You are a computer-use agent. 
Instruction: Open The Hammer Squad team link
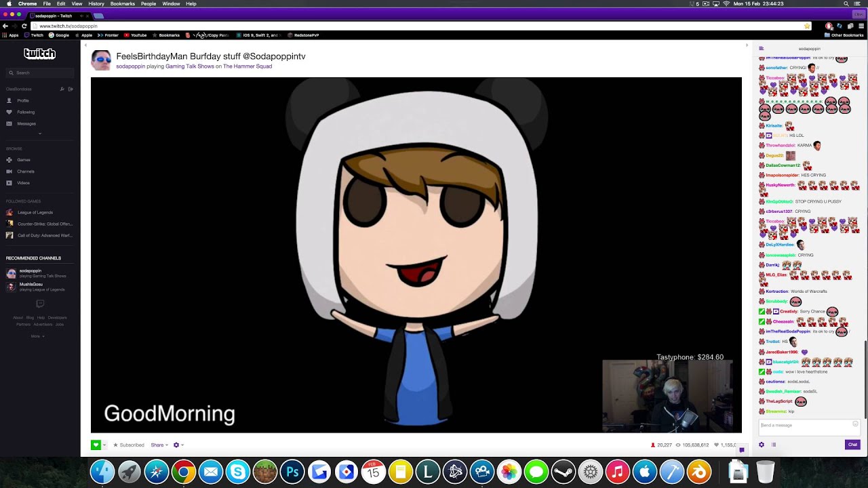coord(248,66)
